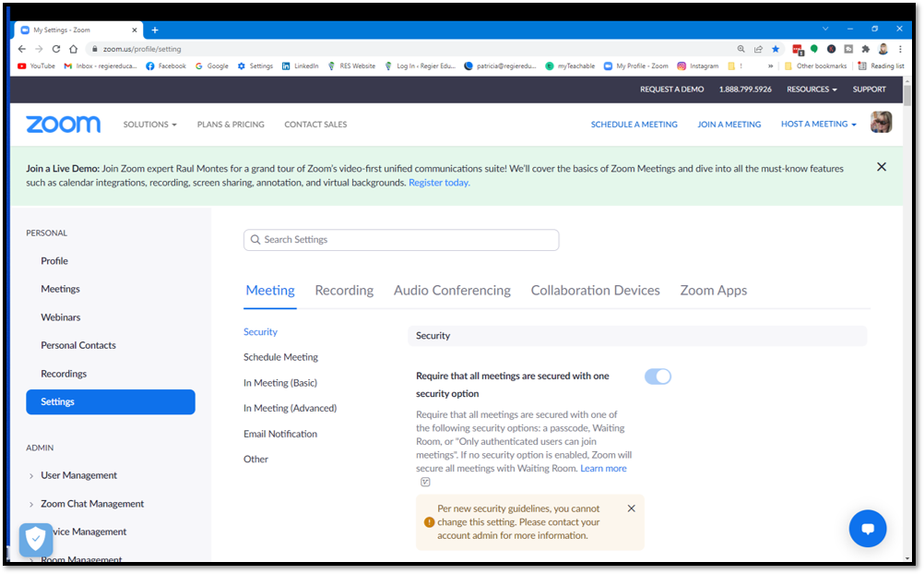This screenshot has height=574, width=924.
Task: Click the green chat bubble extension icon
Action: [x=814, y=49]
